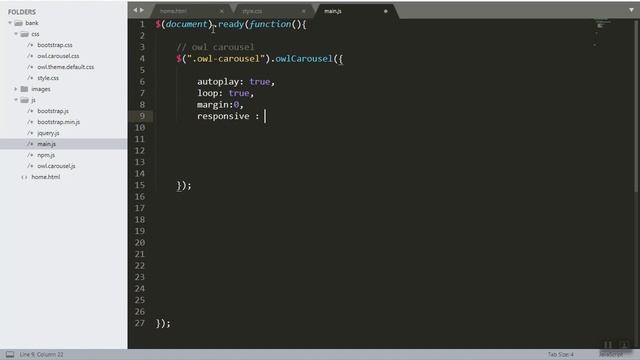The height and width of the screenshot is (360, 640).
Task: Switch to the home.html tab
Action: coord(192,11)
